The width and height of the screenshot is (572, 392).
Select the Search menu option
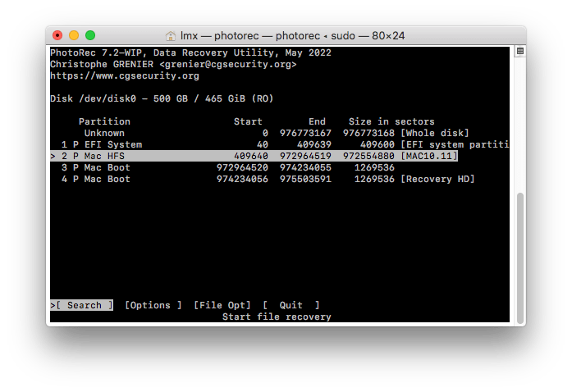82,305
